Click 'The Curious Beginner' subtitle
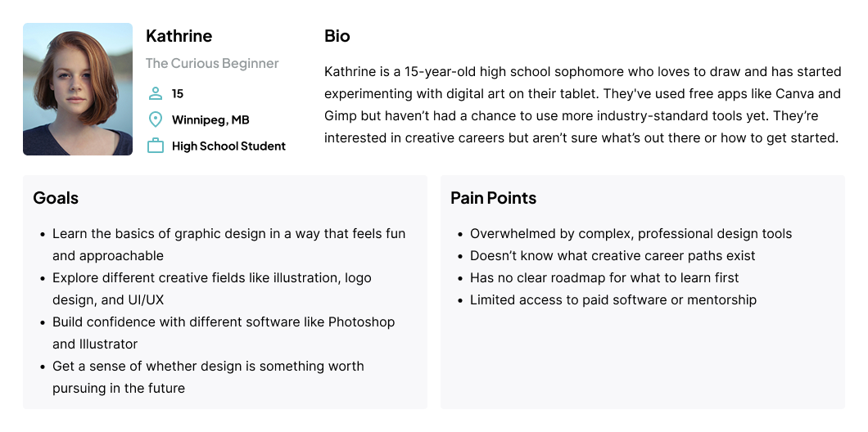This screenshot has height=432, width=868. pos(212,64)
